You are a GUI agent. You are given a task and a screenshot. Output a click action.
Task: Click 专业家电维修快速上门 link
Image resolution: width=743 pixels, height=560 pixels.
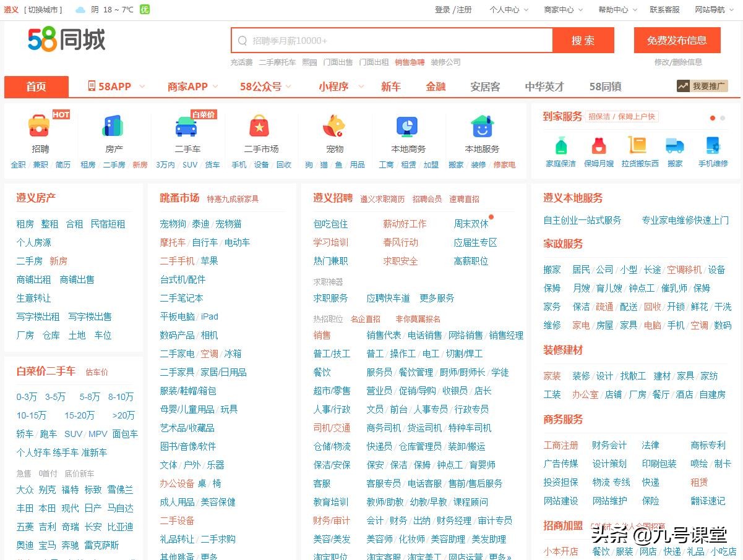pos(685,220)
